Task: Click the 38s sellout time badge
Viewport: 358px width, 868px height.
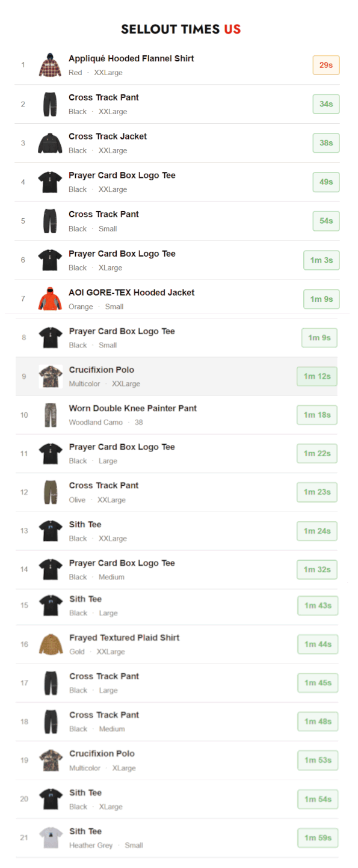Action: (326, 143)
